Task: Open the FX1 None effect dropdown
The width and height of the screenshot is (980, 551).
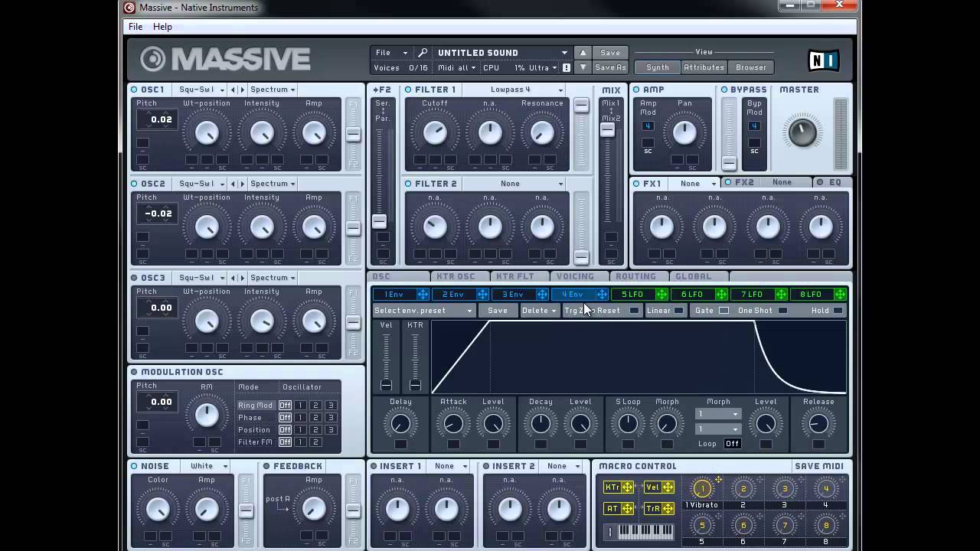Action: point(694,184)
